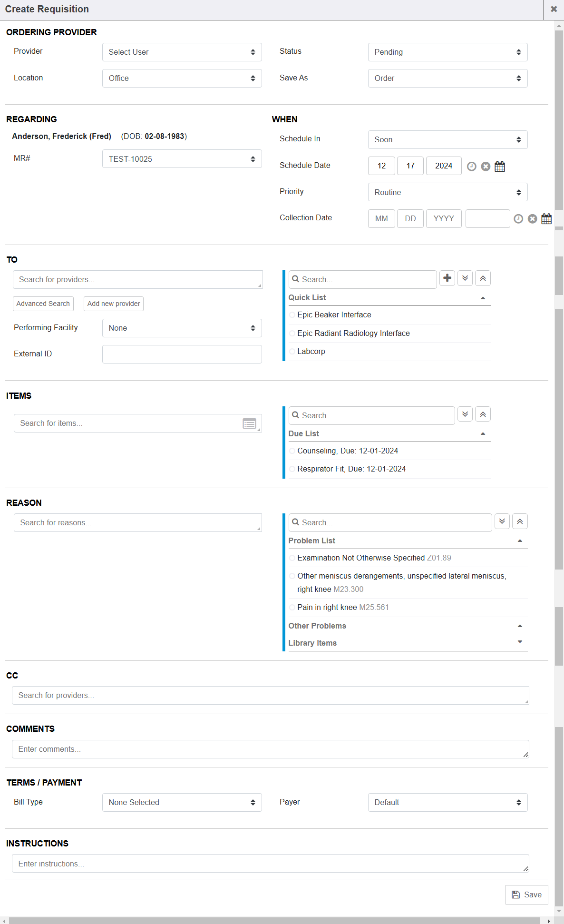The width and height of the screenshot is (564, 924).
Task: Click the External ID input field
Action: pyautogui.click(x=182, y=354)
